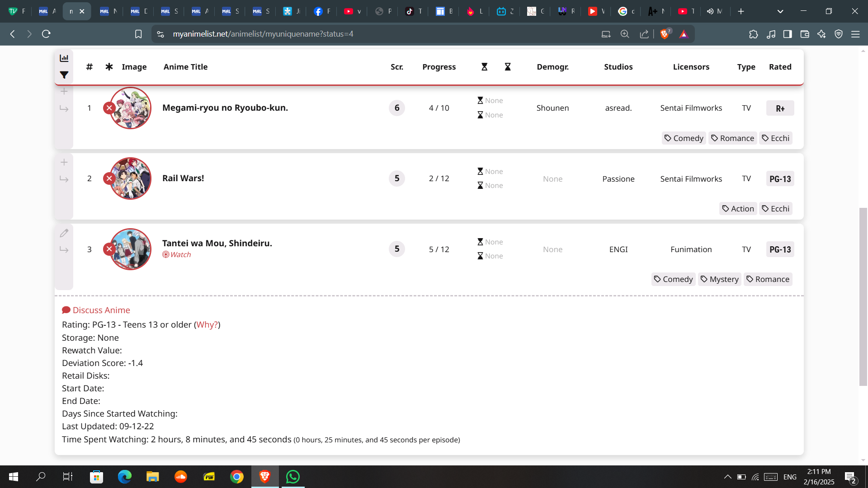Sort by the asterisk column header
Screen dimensions: 868x488
tap(109, 67)
